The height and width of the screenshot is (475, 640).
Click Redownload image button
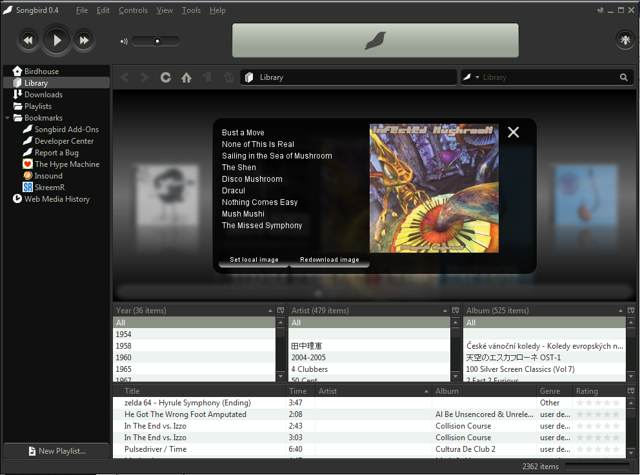pyautogui.click(x=329, y=260)
